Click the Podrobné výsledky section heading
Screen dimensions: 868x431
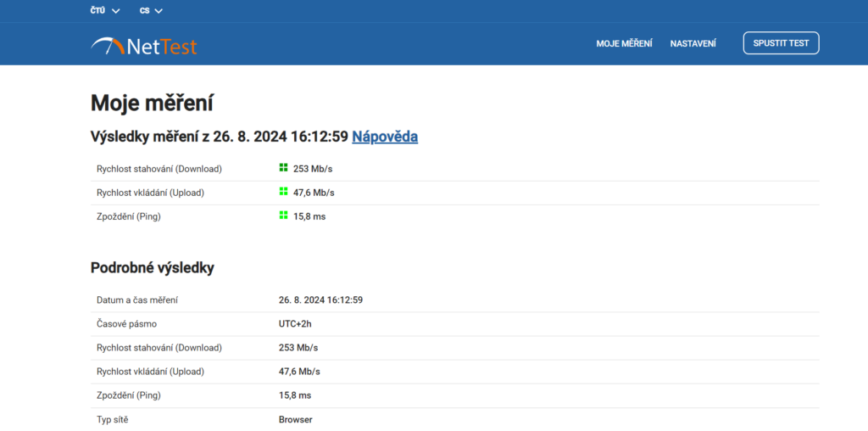pos(152,268)
